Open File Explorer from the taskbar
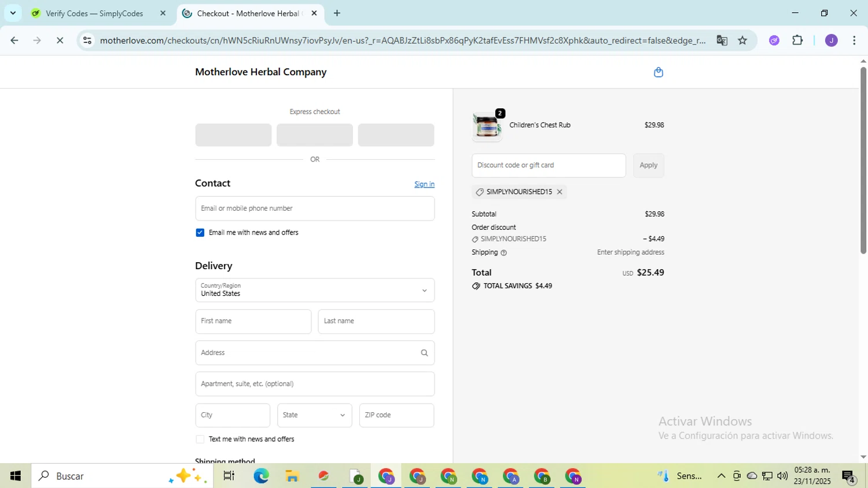868x488 pixels. click(x=292, y=476)
